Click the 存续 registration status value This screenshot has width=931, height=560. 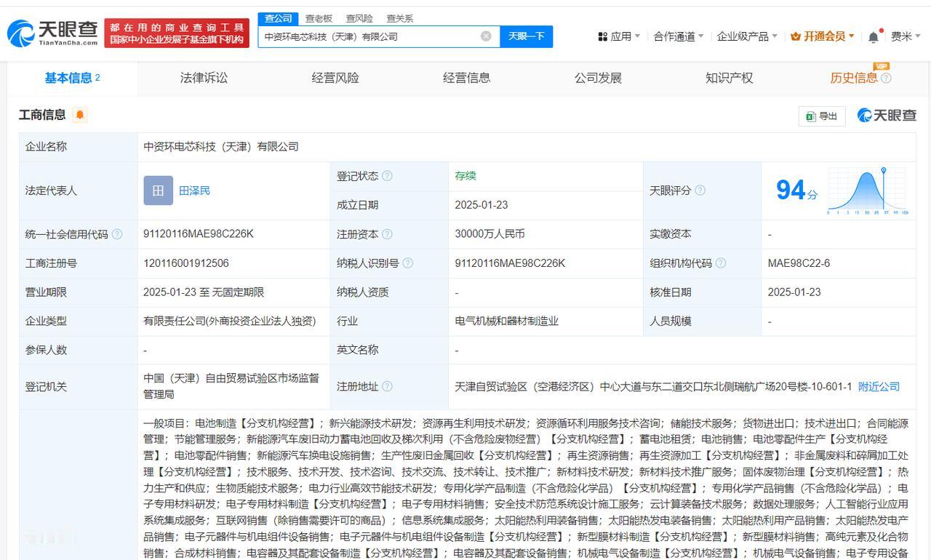(x=465, y=176)
